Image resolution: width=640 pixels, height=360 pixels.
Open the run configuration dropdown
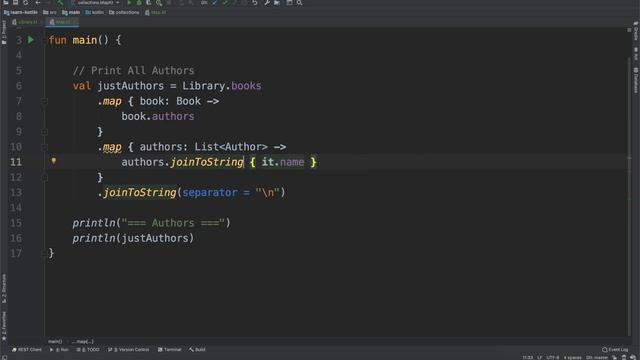tap(97, 3)
